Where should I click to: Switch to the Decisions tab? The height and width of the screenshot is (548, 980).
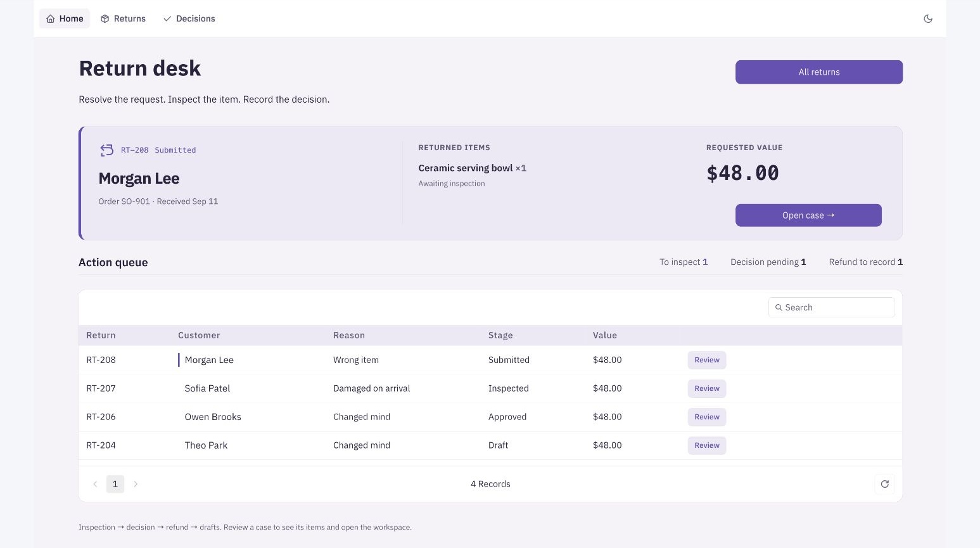tap(189, 18)
